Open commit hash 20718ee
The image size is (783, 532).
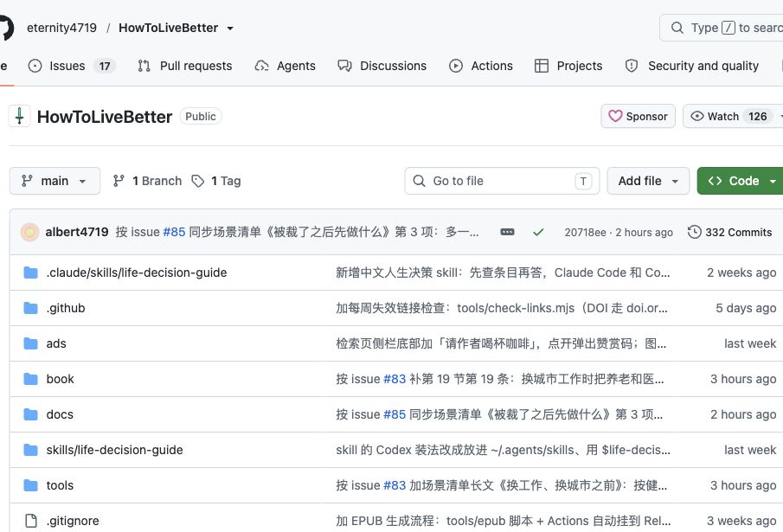pyautogui.click(x=585, y=233)
